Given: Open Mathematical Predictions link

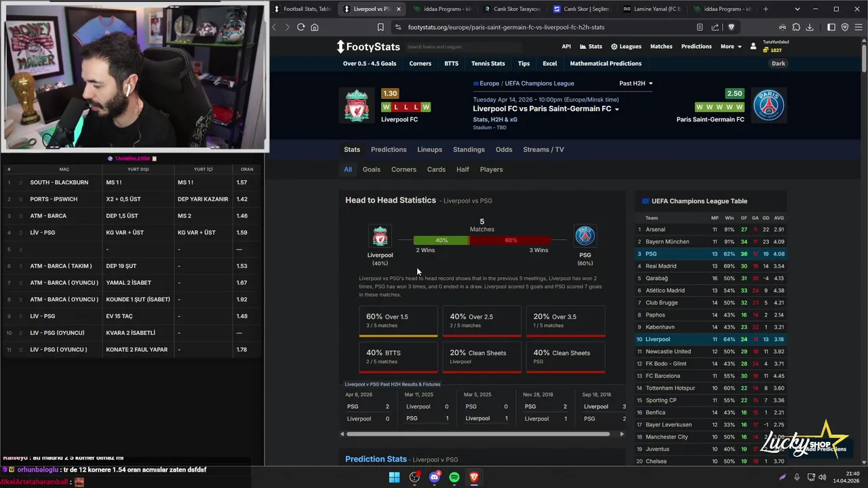Looking at the screenshot, I should tap(606, 64).
